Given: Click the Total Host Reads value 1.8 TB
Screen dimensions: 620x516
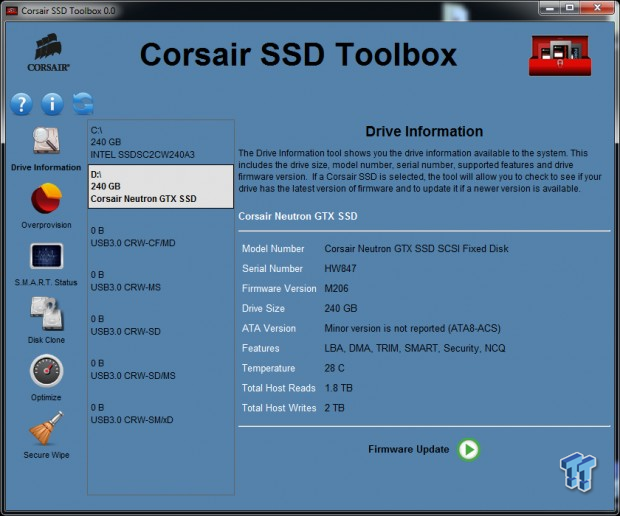Looking at the screenshot, I should pos(338,388).
